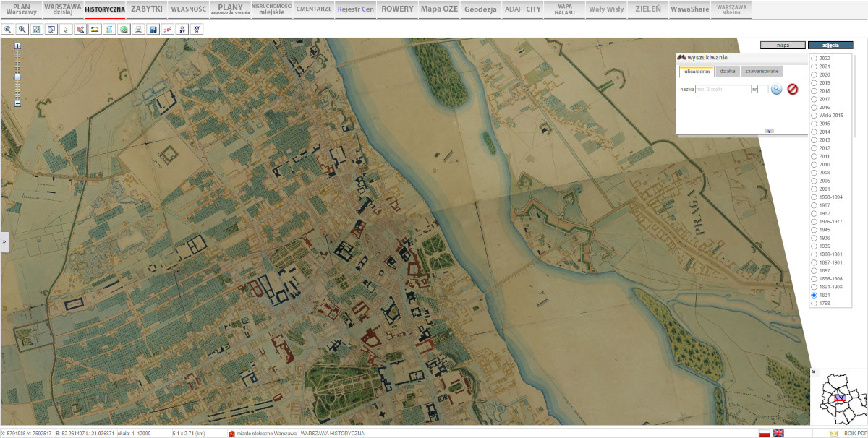
Task: Open help with question mark icon
Action: click(x=153, y=30)
